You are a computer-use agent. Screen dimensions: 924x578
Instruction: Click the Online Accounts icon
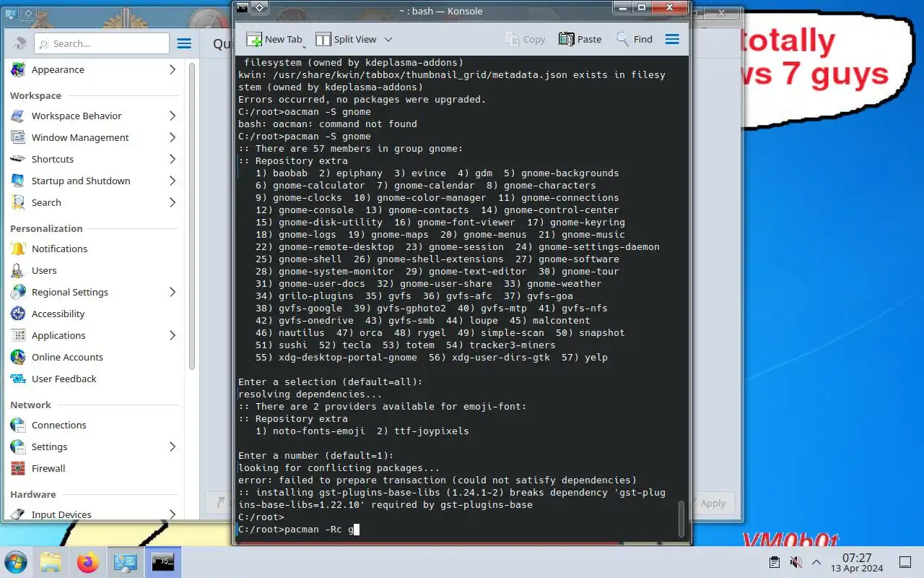(18, 357)
